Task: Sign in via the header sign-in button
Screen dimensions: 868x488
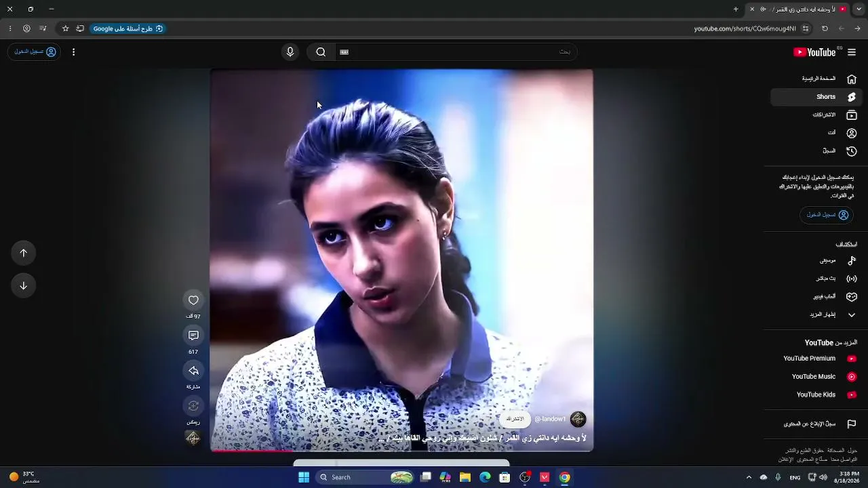Action: (x=35, y=52)
